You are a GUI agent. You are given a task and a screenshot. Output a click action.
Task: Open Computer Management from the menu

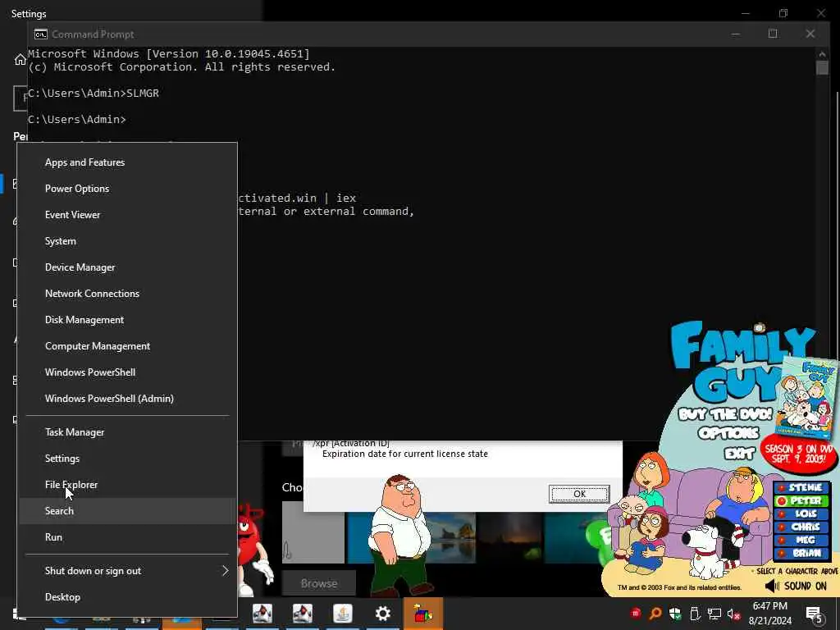pos(127,346)
